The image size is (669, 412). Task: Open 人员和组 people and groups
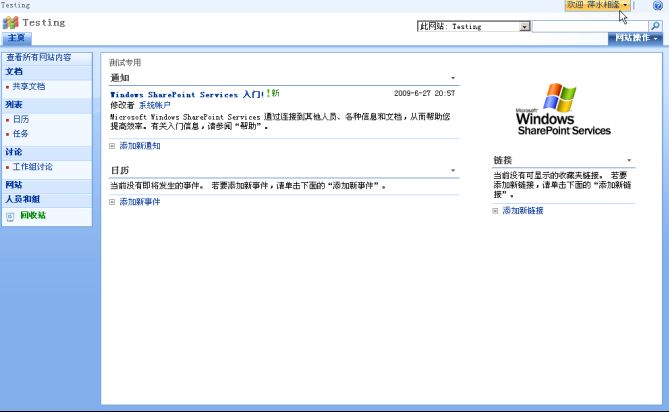23,199
